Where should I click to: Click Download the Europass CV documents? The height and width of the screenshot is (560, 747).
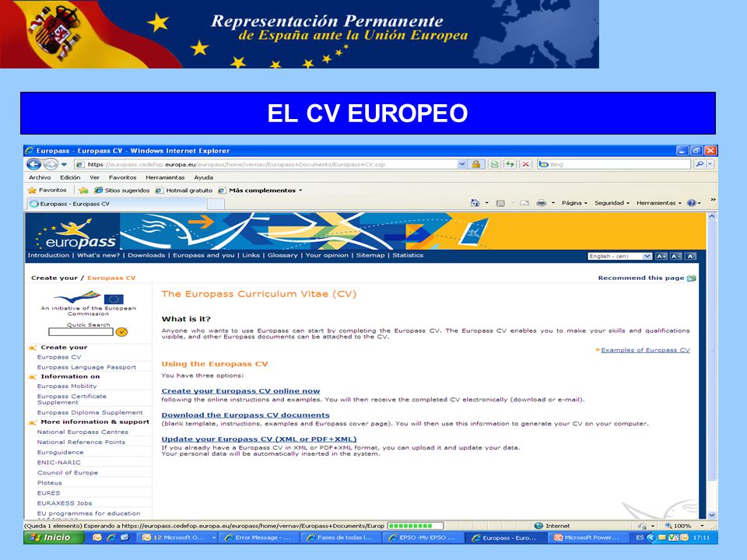click(245, 415)
